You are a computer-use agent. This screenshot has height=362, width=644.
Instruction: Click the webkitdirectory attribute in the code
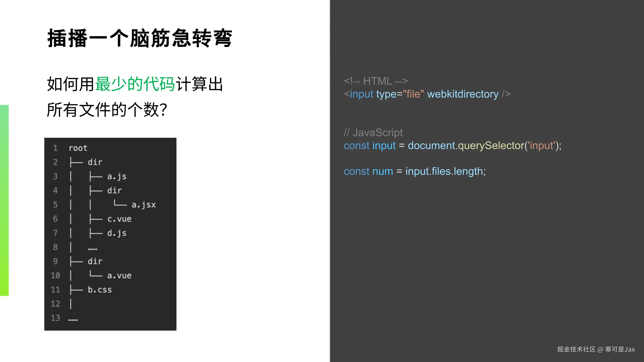point(463,94)
